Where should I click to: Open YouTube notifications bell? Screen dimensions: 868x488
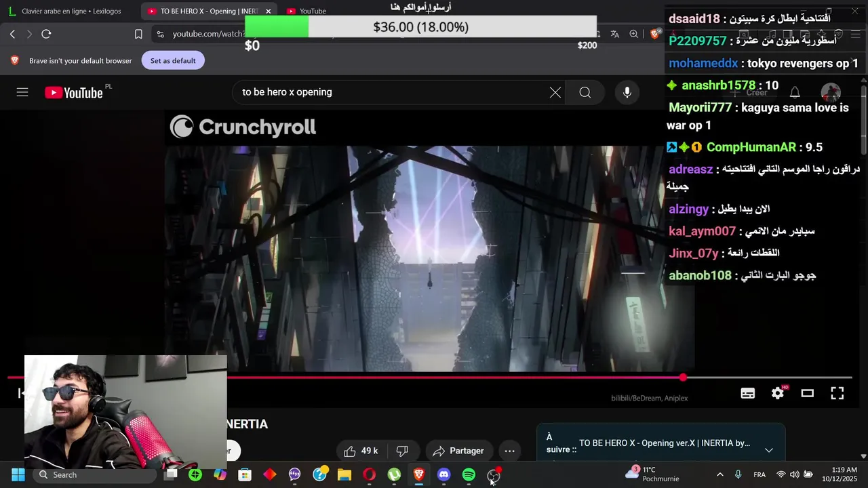point(795,92)
